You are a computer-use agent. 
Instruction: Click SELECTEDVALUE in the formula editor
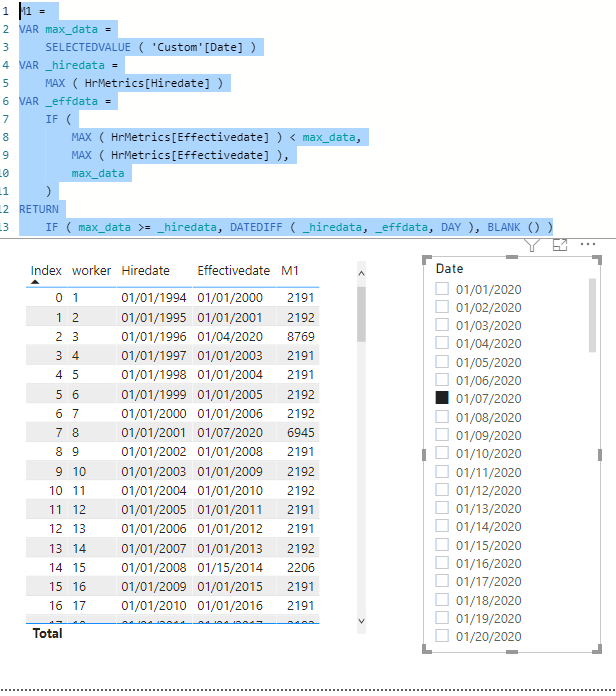point(88,47)
